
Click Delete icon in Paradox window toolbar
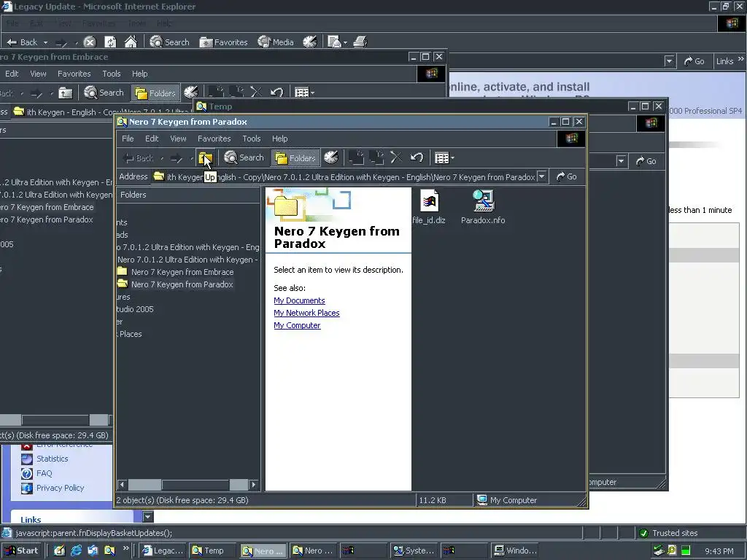(396, 157)
